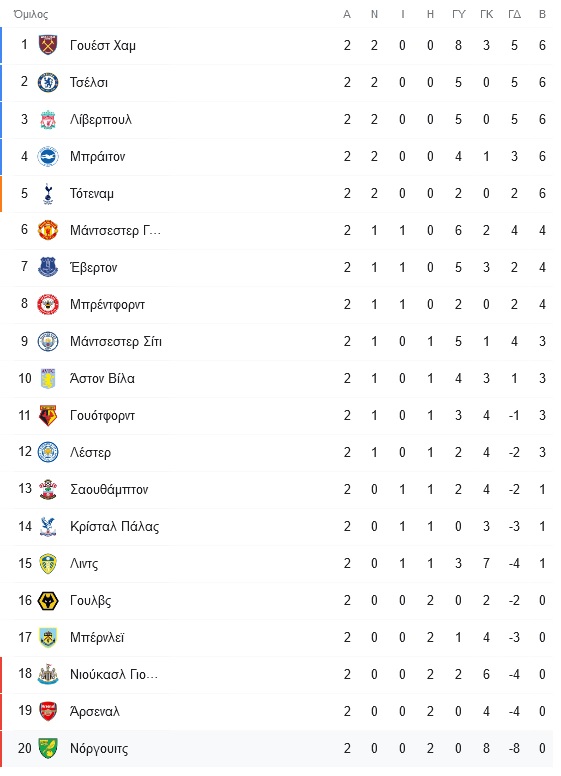Click the Liverpool club crest
Screen dimensions: 561x776
click(48, 119)
